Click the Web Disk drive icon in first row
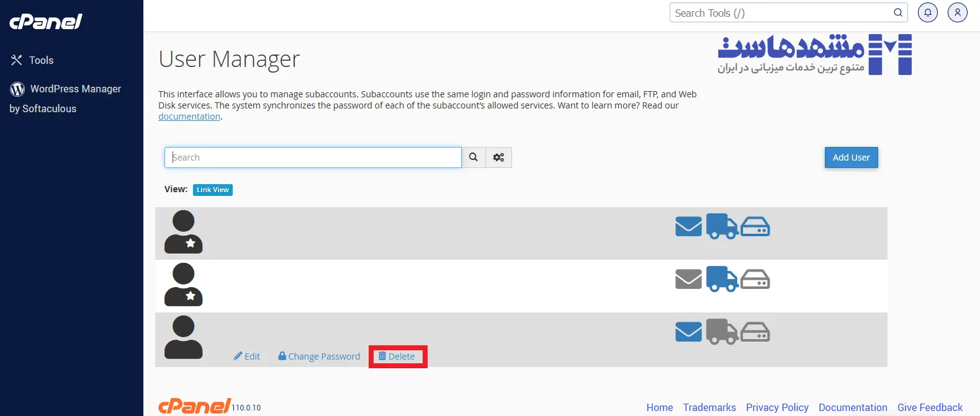Viewport: 980px width, 416px height. tap(755, 227)
